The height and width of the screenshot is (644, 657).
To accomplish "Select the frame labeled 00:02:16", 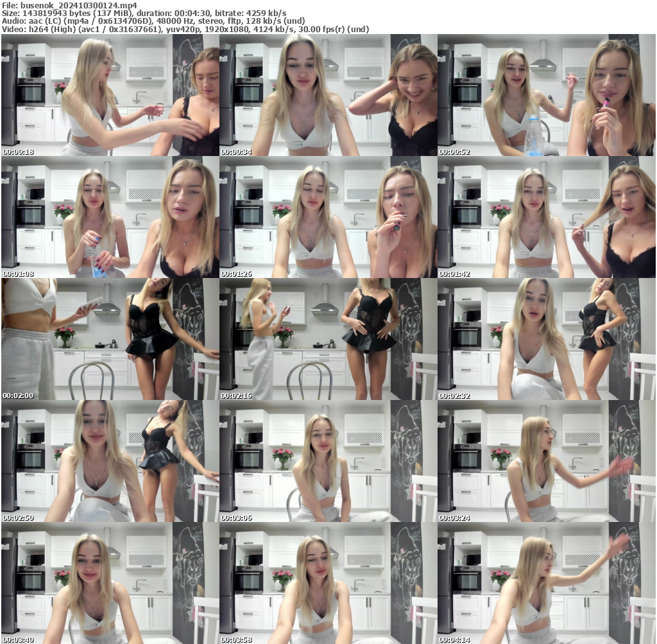I will coord(328,339).
